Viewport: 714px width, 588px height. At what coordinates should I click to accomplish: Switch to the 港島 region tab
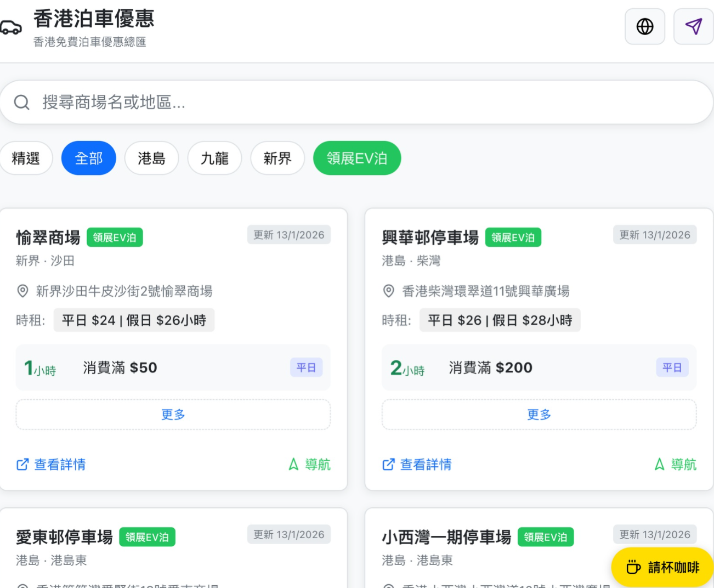click(151, 159)
